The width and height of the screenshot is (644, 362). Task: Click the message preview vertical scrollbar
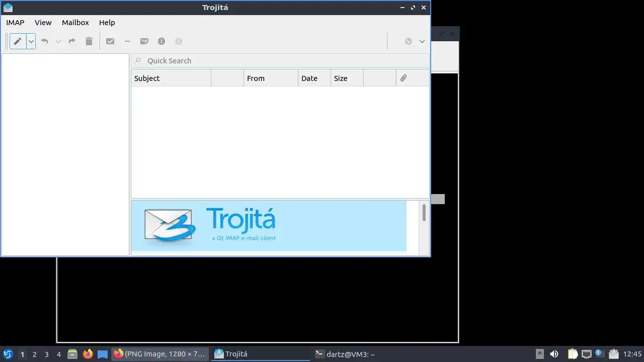424,228
